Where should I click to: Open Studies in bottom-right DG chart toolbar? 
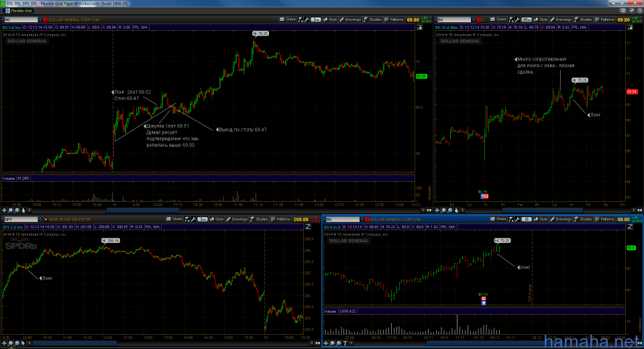[584, 219]
